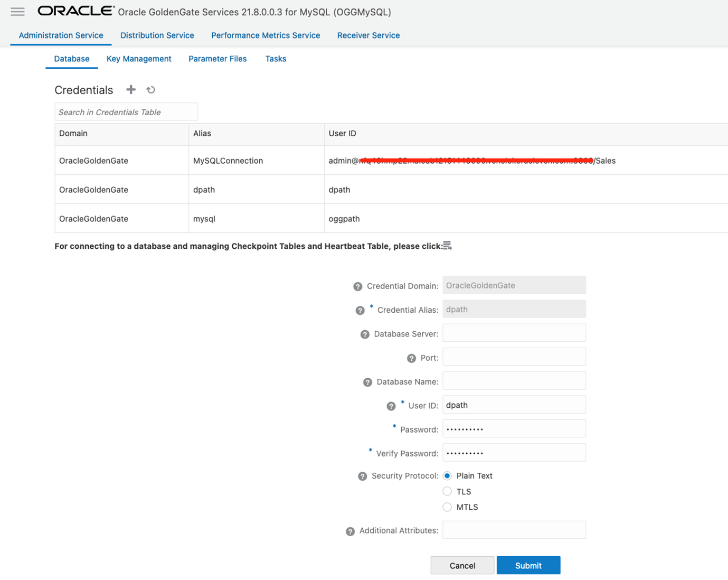Switch to the Key Management tab

tap(138, 59)
